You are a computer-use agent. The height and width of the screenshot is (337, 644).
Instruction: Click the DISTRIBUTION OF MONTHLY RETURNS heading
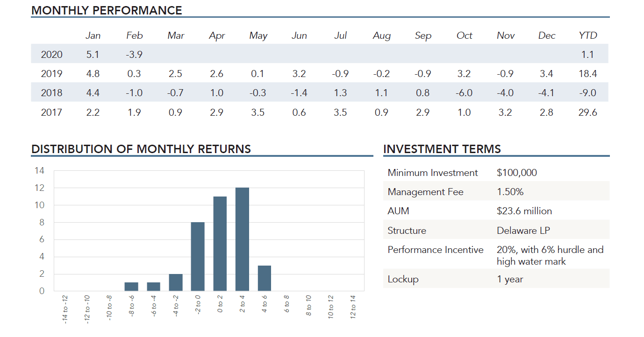pos(141,149)
